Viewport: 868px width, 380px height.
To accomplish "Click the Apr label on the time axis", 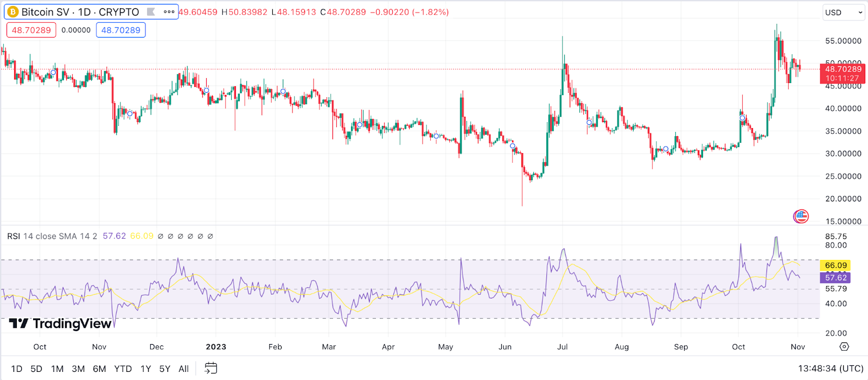I will tap(388, 347).
